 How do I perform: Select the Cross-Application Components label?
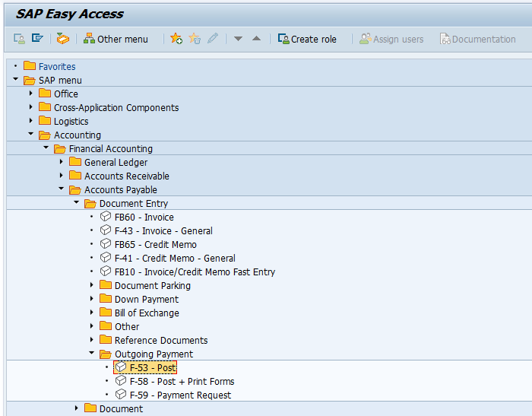[x=116, y=108]
